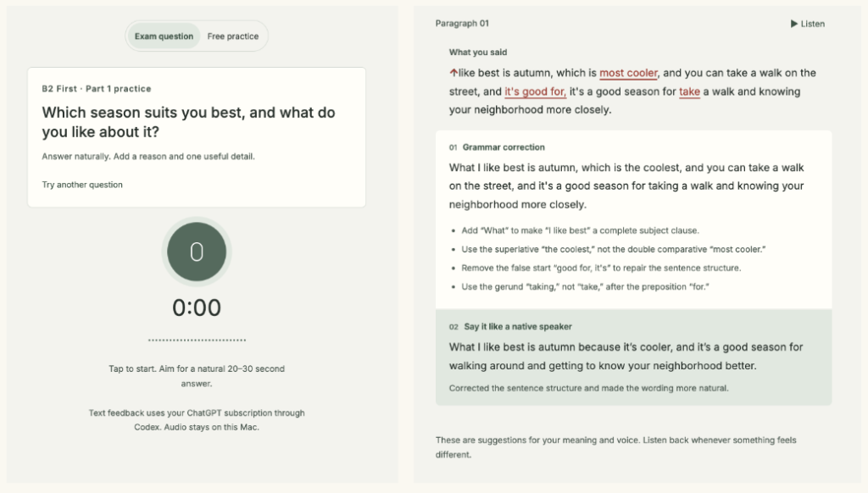Click the red insertion arrow before 'like best'
Image resolution: width=868 pixels, height=493 pixels.
(453, 73)
